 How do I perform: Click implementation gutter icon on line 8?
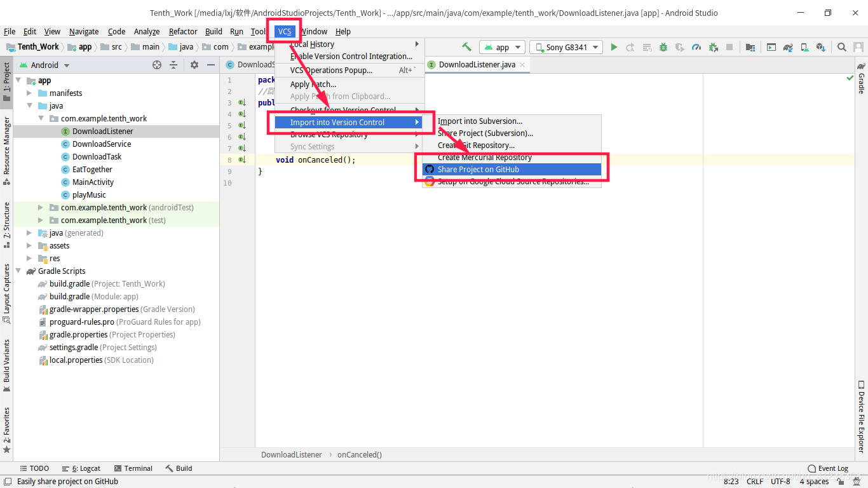click(242, 159)
